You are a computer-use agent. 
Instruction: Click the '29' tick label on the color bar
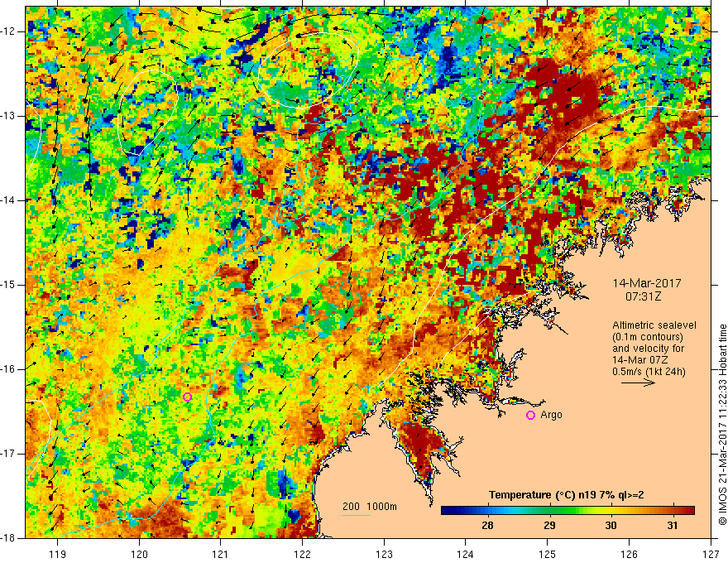pyautogui.click(x=549, y=526)
